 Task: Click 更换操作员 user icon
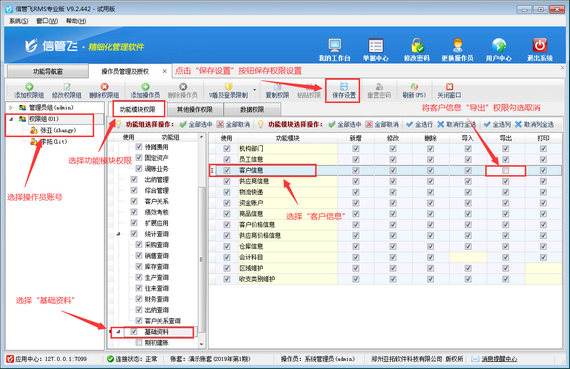tap(458, 45)
